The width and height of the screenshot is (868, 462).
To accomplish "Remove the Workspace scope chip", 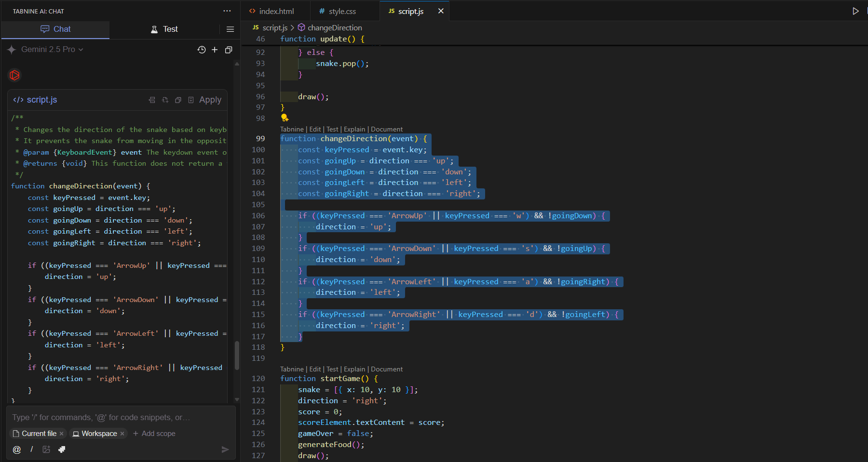I will 122,434.
